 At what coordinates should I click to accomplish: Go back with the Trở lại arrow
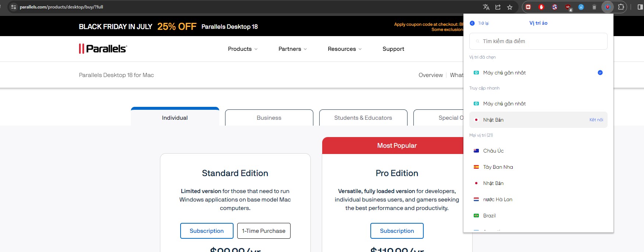click(x=472, y=23)
